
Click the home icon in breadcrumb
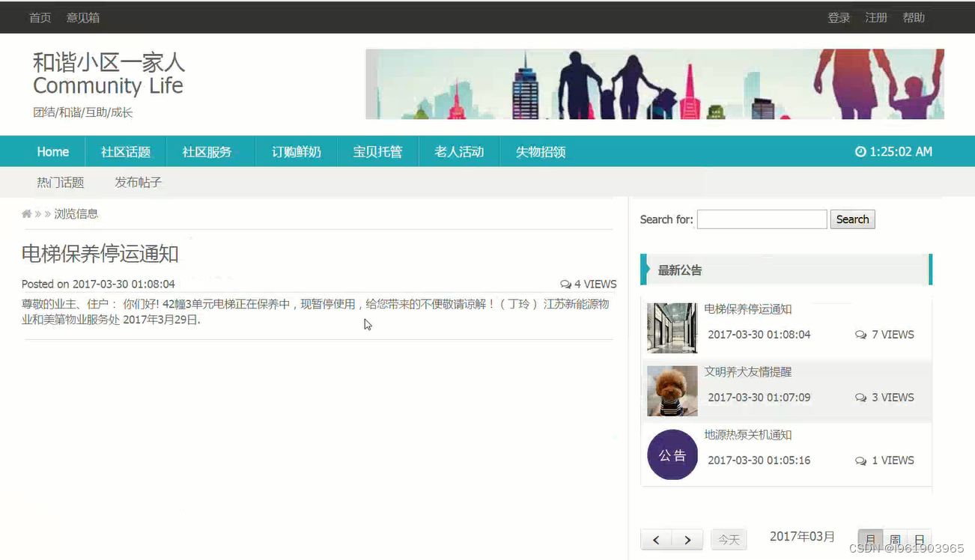[x=27, y=214]
